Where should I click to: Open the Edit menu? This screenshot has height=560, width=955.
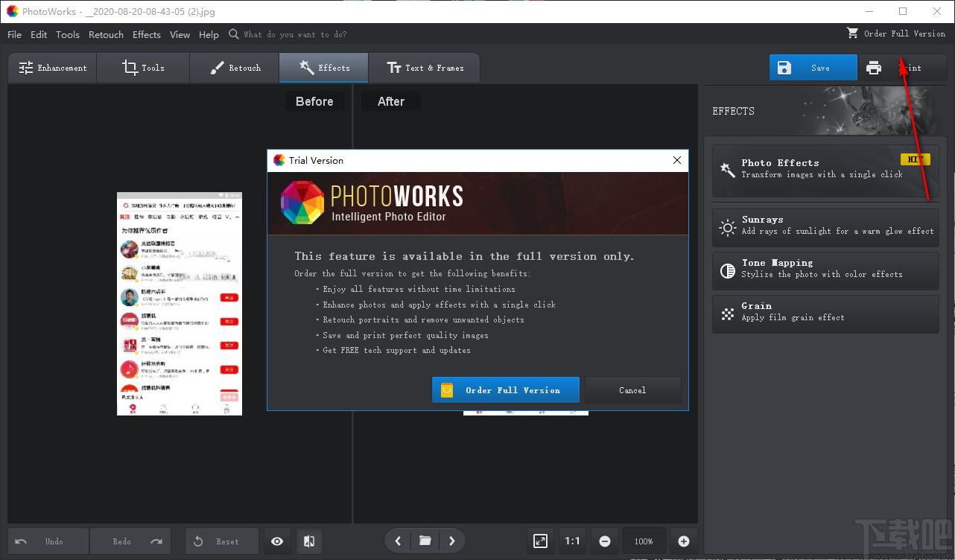pos(39,34)
